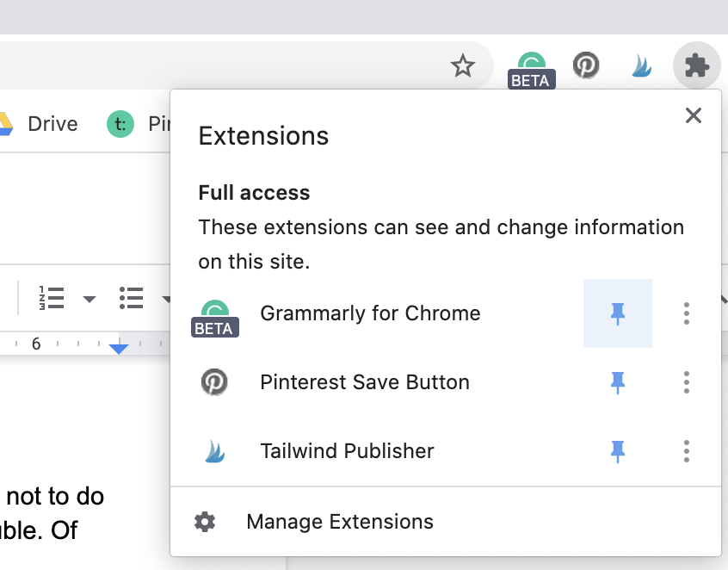Screen dimensions: 728x570
Task: Open the Extensions puzzle-piece menu
Action: click(696, 65)
